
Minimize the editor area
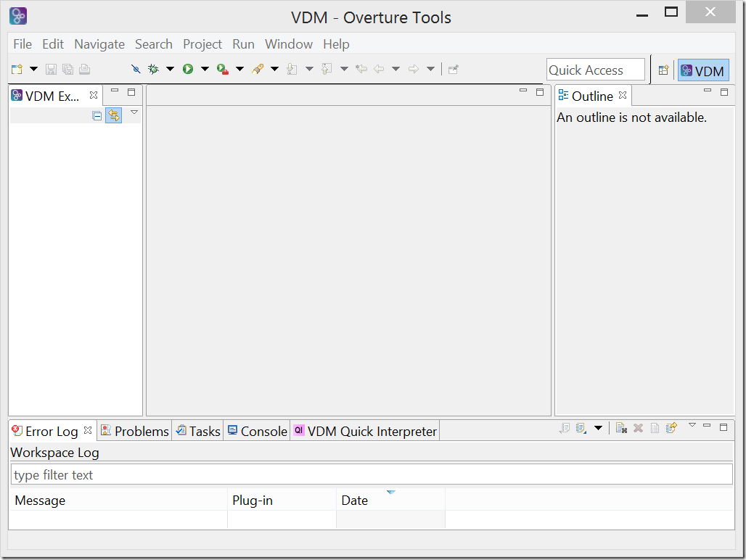point(523,91)
